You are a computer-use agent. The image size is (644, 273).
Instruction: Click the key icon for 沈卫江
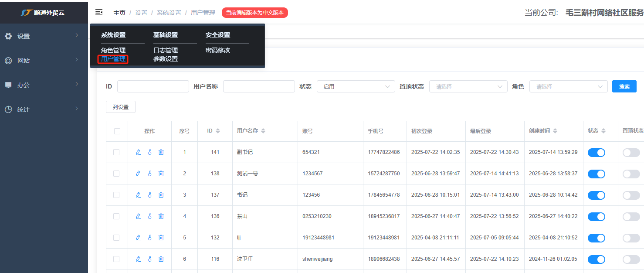tap(150, 259)
